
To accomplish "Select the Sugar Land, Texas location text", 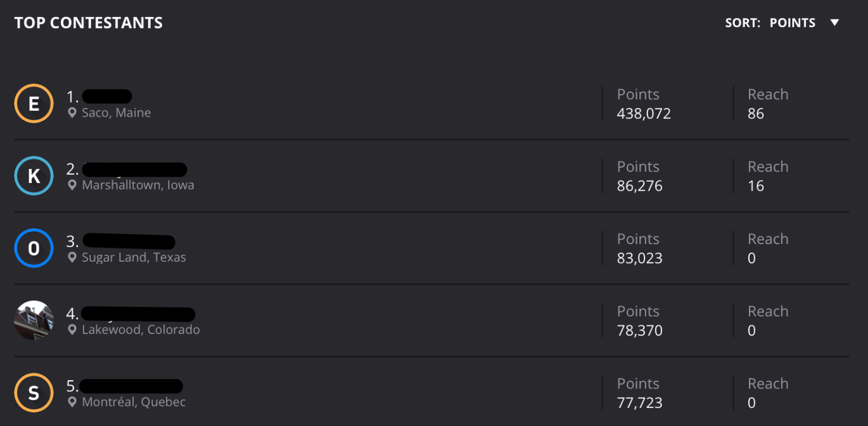I will pos(134,258).
